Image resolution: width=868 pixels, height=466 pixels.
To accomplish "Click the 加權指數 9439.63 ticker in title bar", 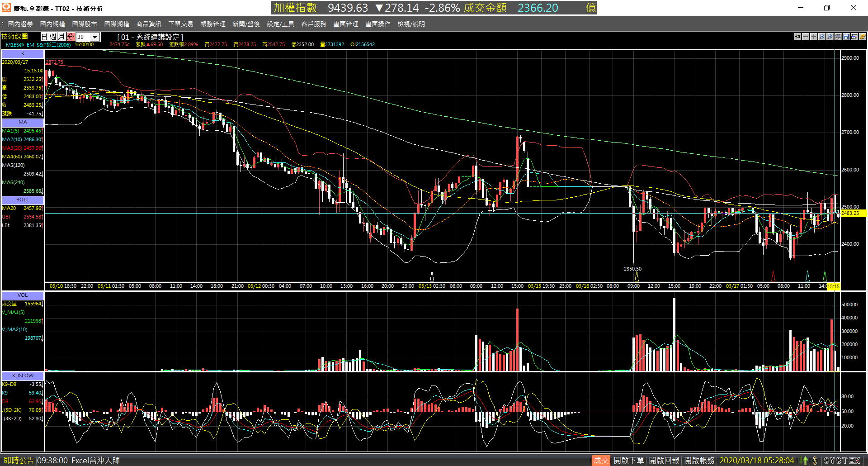I will [x=321, y=8].
